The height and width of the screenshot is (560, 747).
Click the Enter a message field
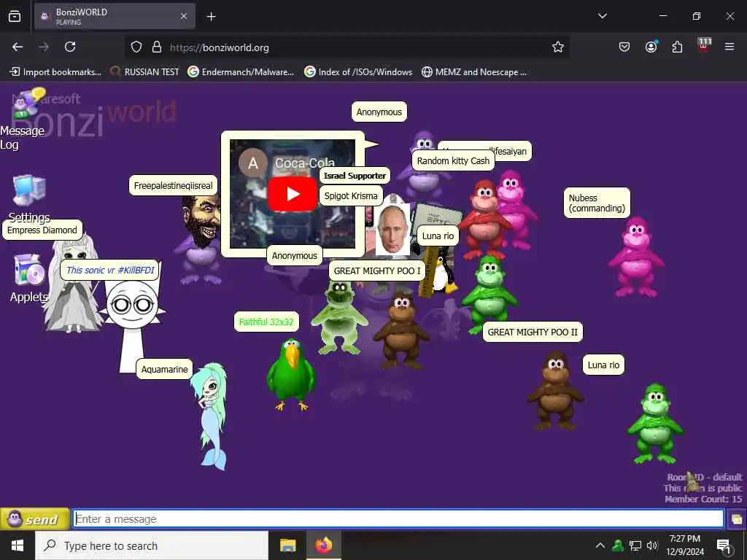click(x=398, y=519)
